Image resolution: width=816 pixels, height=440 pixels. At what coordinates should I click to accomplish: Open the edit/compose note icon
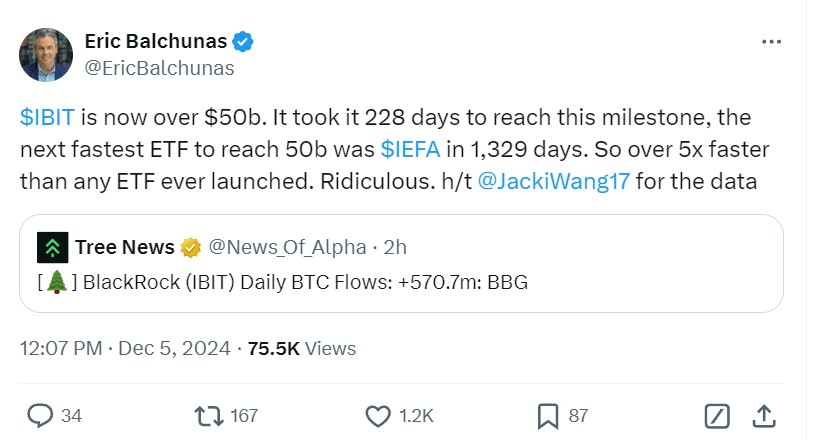(x=716, y=415)
